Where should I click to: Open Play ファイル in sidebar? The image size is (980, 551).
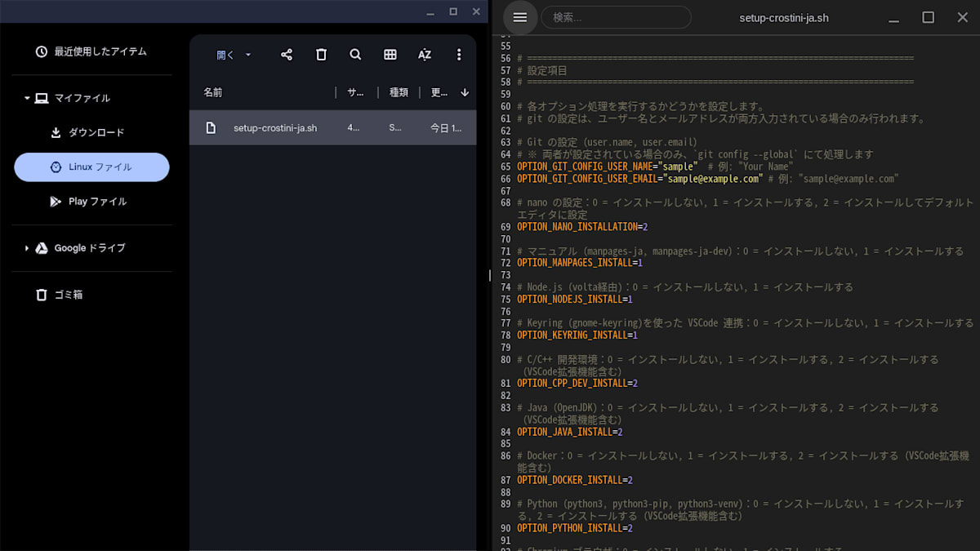[x=91, y=201]
